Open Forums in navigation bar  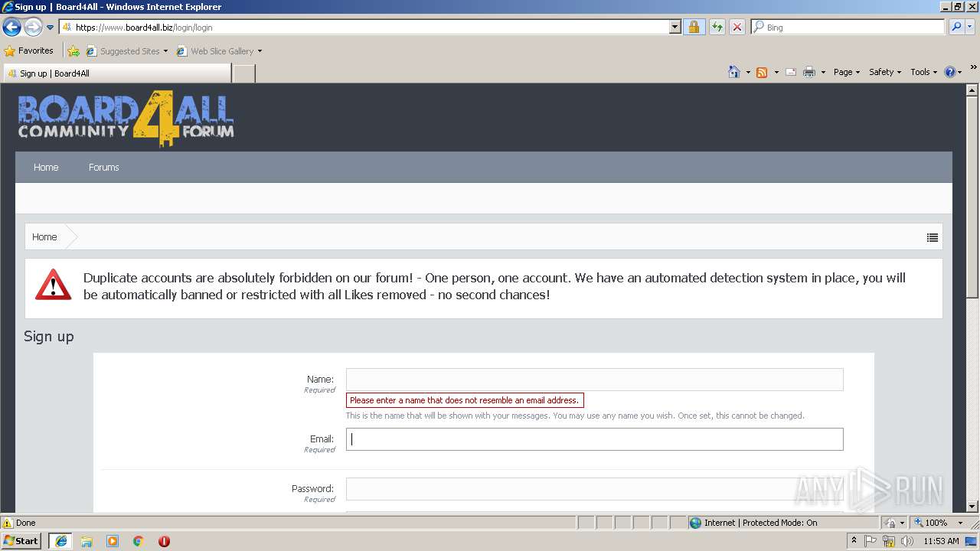pyautogui.click(x=104, y=167)
